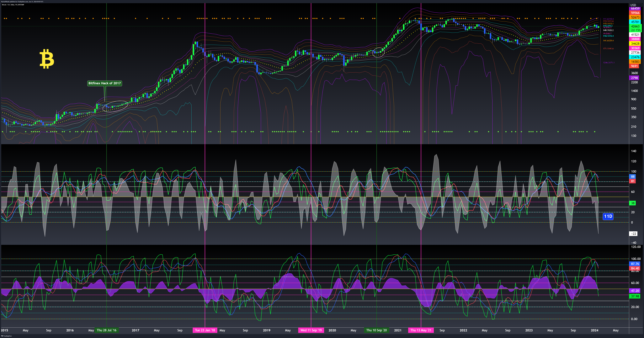Viewport: 644px width, 338px height.
Task: Click the 2017 label on time axis
Action: tap(135, 330)
